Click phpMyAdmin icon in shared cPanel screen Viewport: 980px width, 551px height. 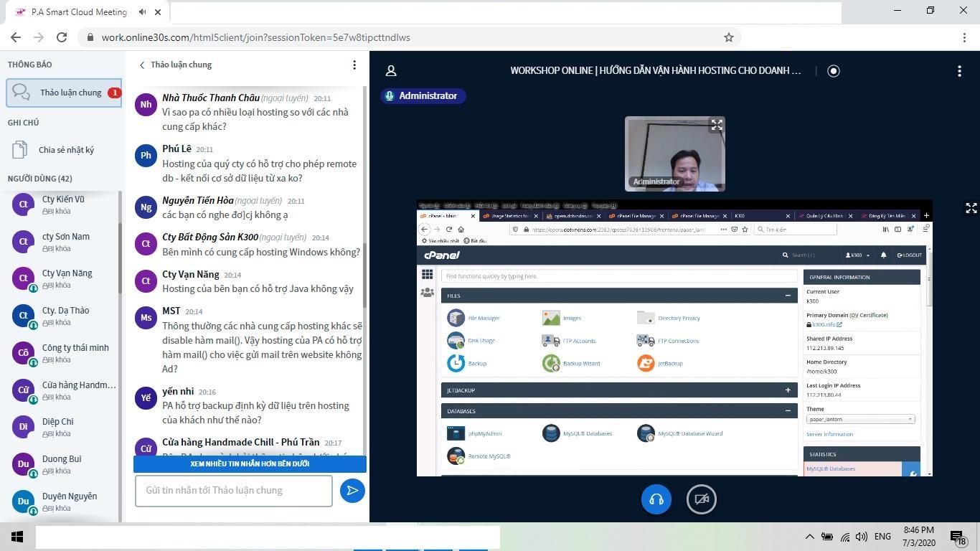456,433
